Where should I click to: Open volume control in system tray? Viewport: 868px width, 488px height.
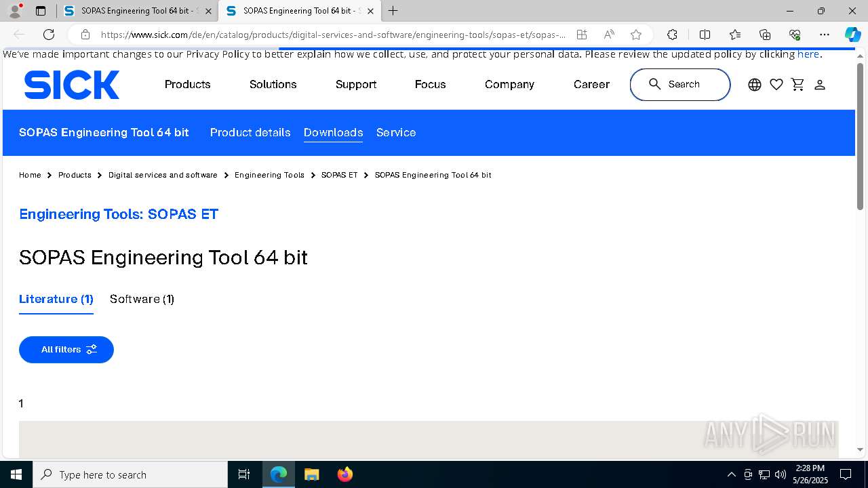pos(781,474)
